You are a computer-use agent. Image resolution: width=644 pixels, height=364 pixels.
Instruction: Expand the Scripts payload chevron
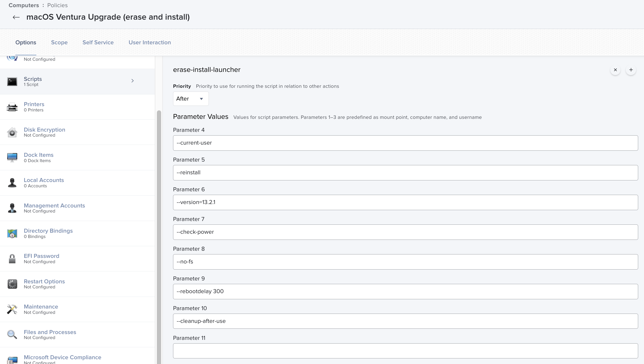point(133,81)
